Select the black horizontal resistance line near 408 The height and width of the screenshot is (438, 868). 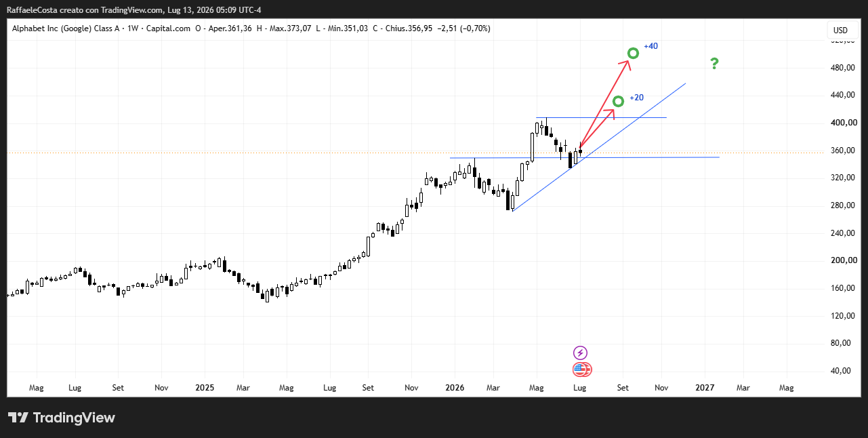tap(601, 118)
